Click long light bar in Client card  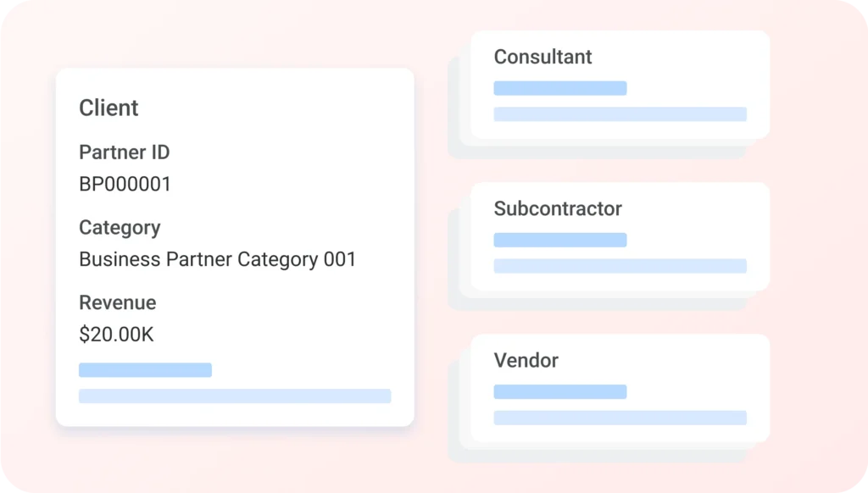pos(235,396)
